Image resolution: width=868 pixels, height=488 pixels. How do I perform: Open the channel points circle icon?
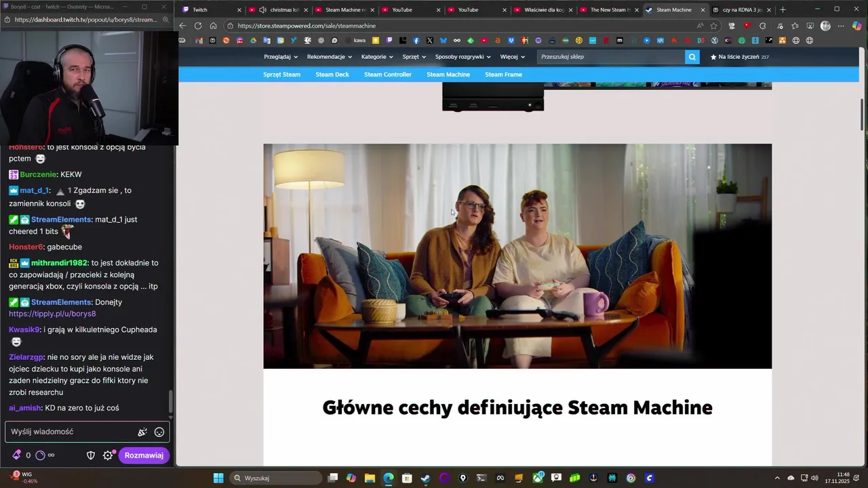(x=40, y=455)
